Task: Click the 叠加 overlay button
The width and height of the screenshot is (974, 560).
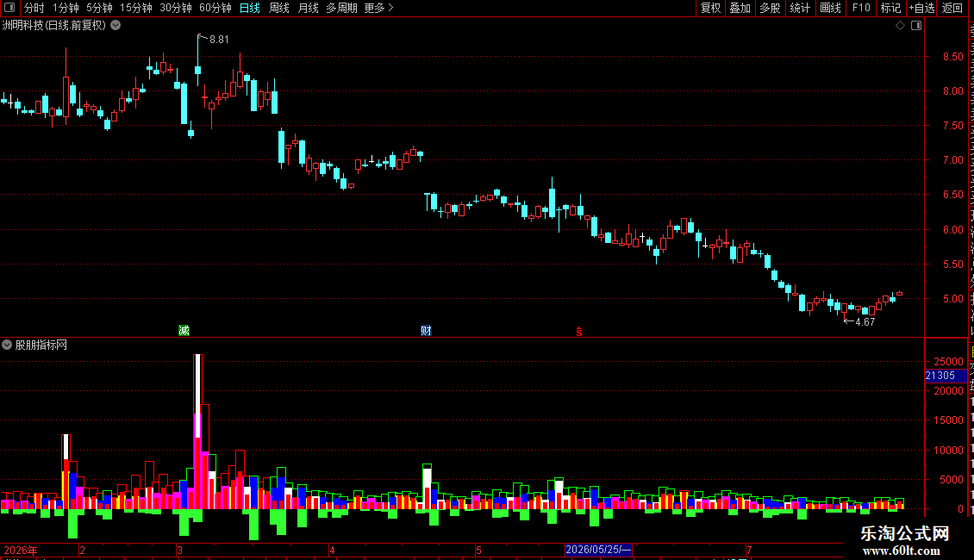Action: pos(740,8)
